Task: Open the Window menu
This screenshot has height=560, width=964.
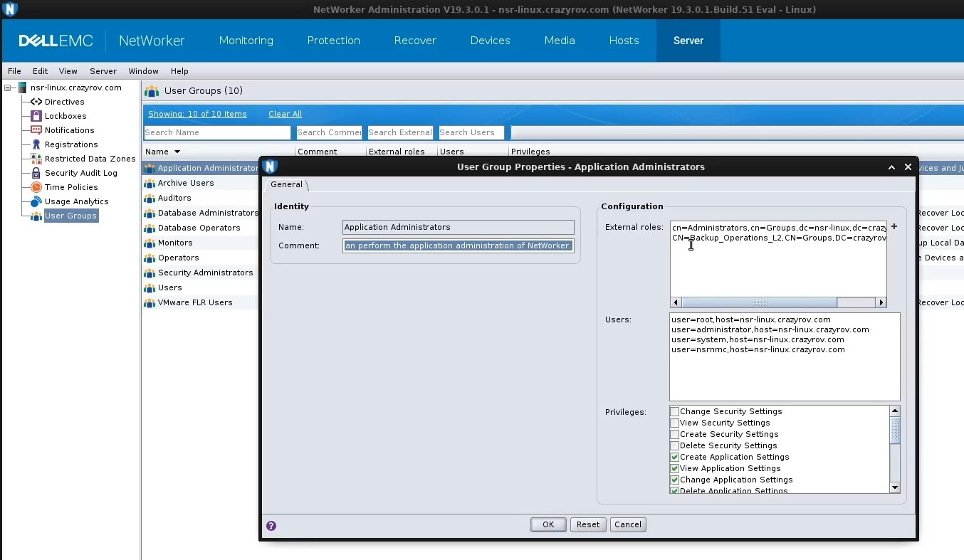Action: pos(143,71)
